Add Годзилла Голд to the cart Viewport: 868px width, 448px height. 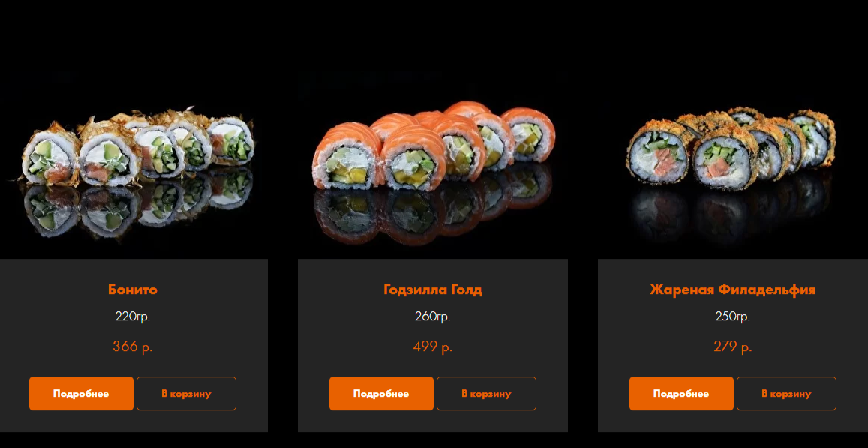click(487, 394)
